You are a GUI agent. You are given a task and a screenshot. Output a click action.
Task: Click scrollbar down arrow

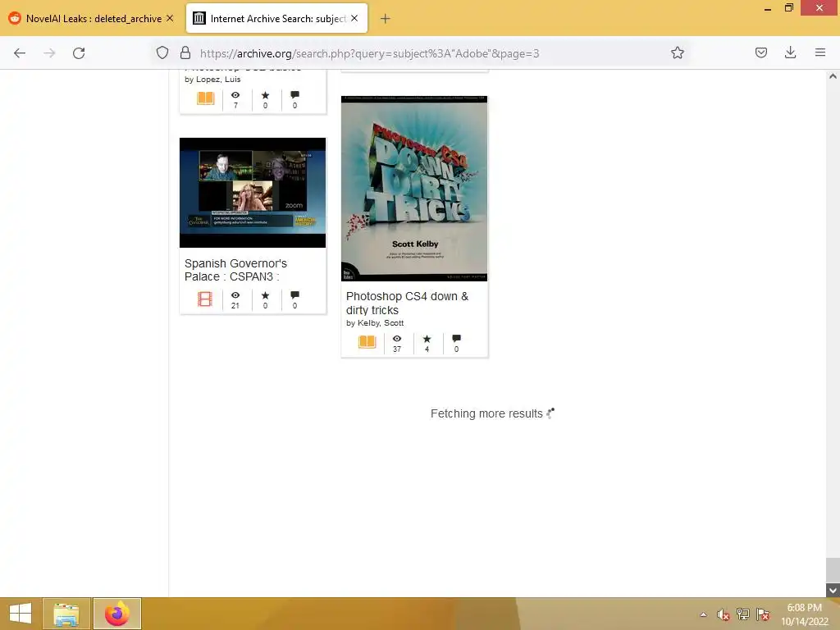click(x=833, y=591)
